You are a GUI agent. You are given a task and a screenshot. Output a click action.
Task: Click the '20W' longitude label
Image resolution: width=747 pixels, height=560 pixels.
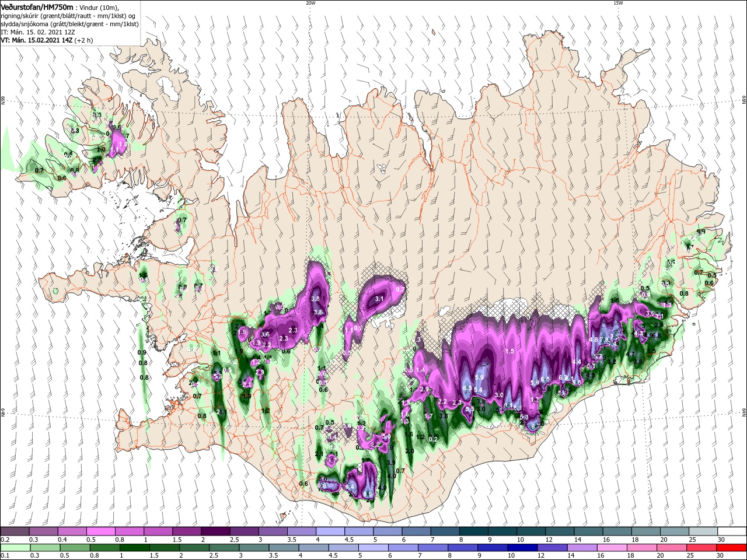click(310, 3)
